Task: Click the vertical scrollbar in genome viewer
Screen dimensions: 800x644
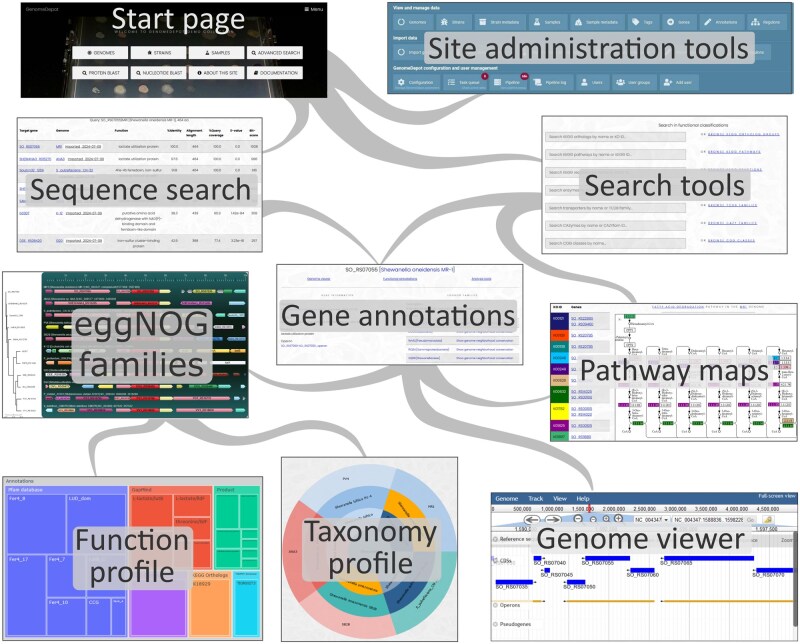Action: [794, 577]
